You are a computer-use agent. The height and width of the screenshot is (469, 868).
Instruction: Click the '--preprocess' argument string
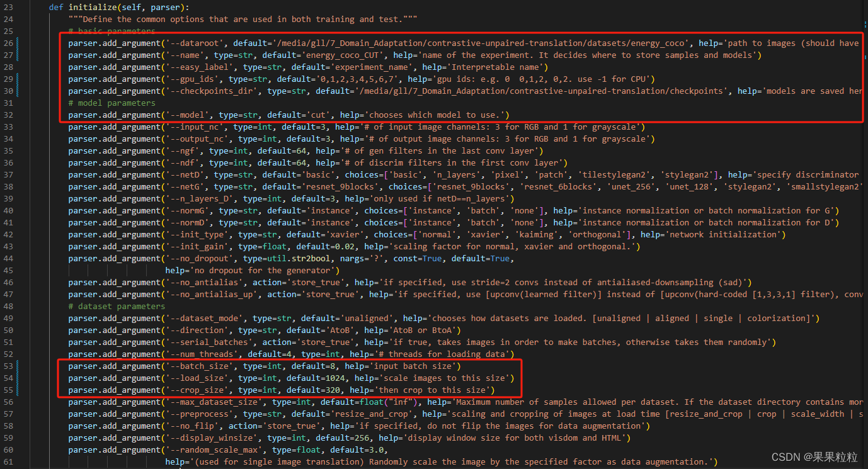(200, 414)
